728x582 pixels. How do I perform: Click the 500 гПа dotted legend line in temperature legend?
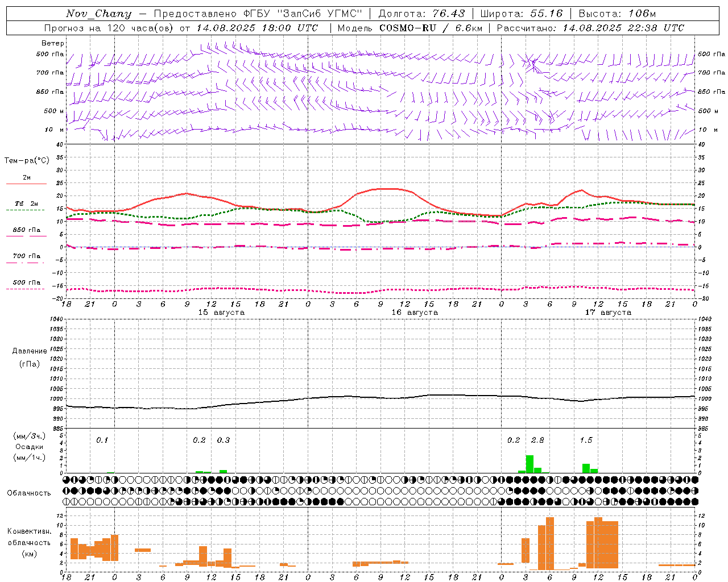coord(26,289)
